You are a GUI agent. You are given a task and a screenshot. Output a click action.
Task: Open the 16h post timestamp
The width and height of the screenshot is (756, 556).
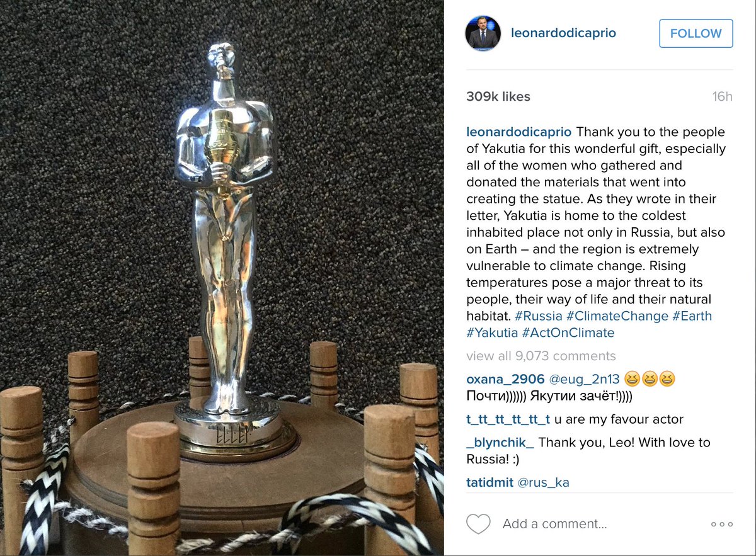click(x=723, y=96)
